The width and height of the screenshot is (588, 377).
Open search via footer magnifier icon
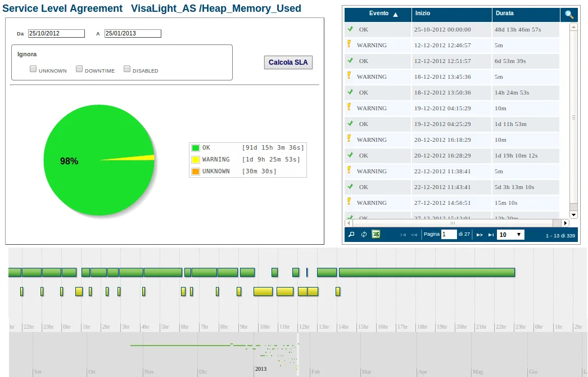click(x=351, y=234)
